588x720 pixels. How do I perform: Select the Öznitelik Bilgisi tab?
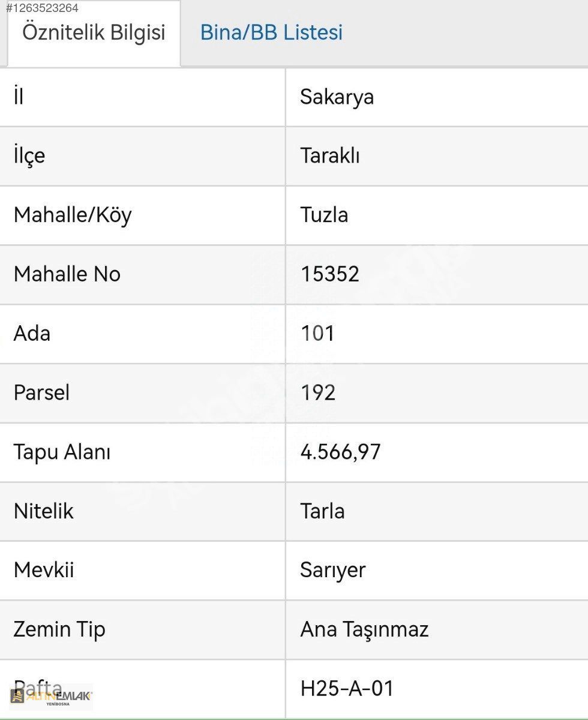pos(94,32)
